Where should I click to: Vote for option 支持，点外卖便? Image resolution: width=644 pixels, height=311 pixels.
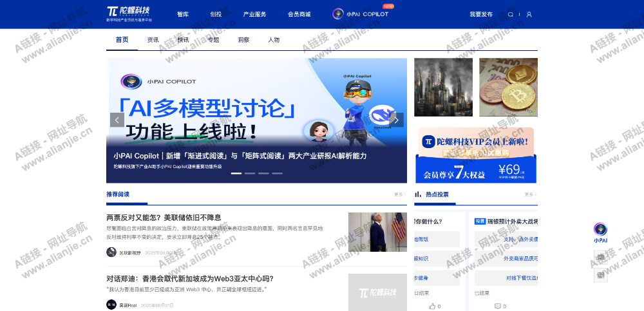click(x=506, y=239)
